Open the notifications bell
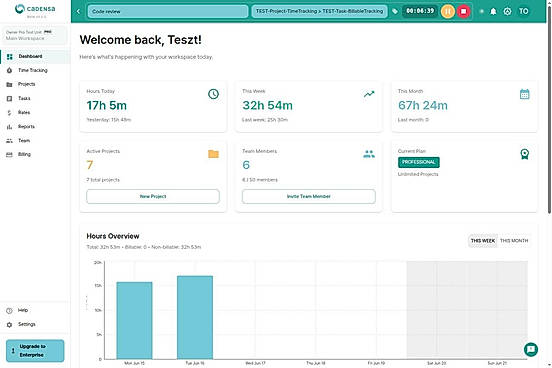The height and width of the screenshot is (368, 552). click(493, 11)
